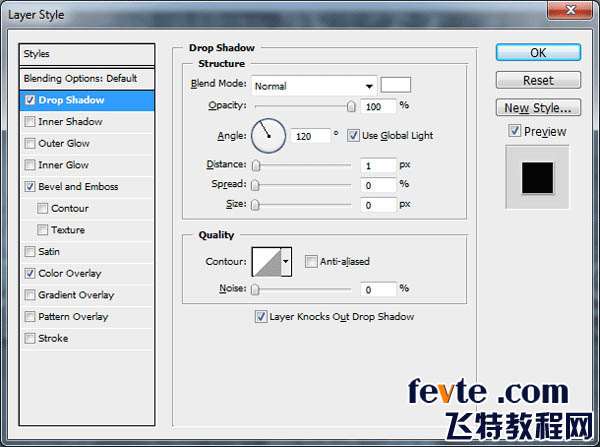Screen dimensions: 600x447
Task: Open the shadow color swatch
Action: pyautogui.click(x=396, y=85)
